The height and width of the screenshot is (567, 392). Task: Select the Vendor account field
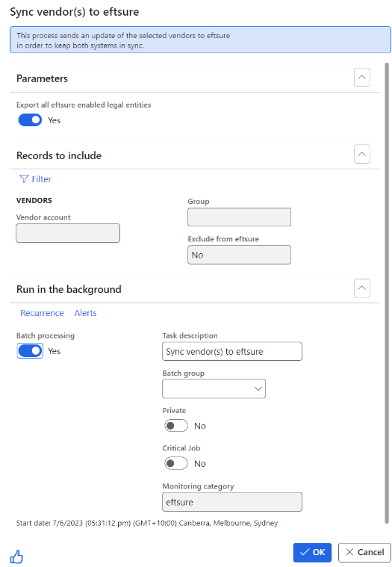tap(68, 233)
